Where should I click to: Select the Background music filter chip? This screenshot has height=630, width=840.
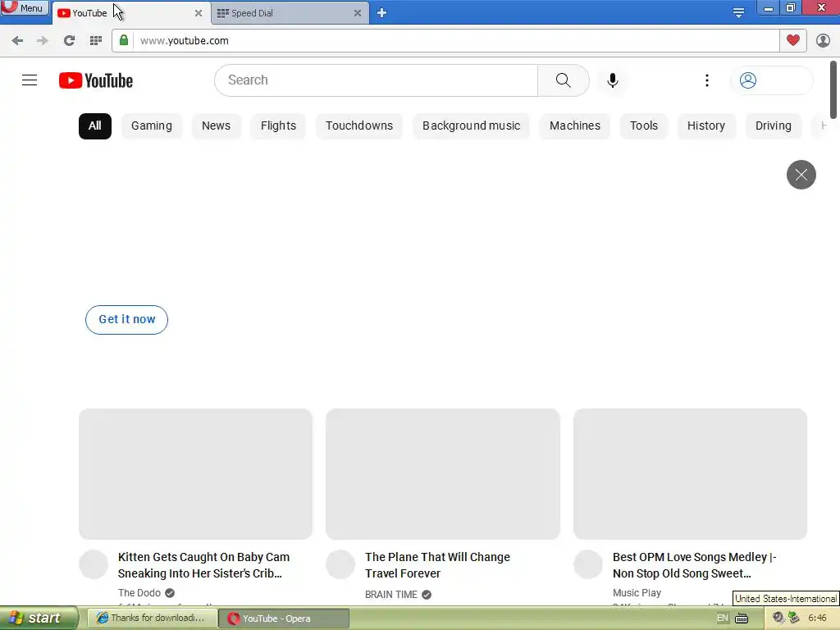point(471,126)
